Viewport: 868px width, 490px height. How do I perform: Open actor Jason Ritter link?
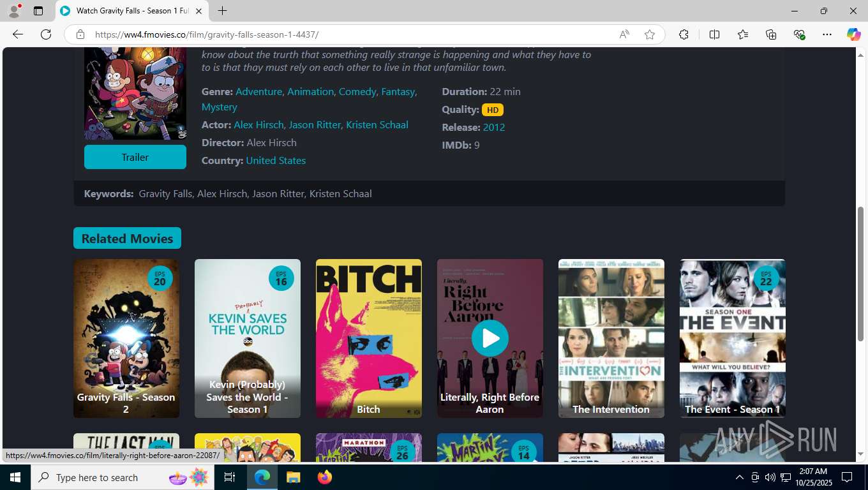(315, 124)
